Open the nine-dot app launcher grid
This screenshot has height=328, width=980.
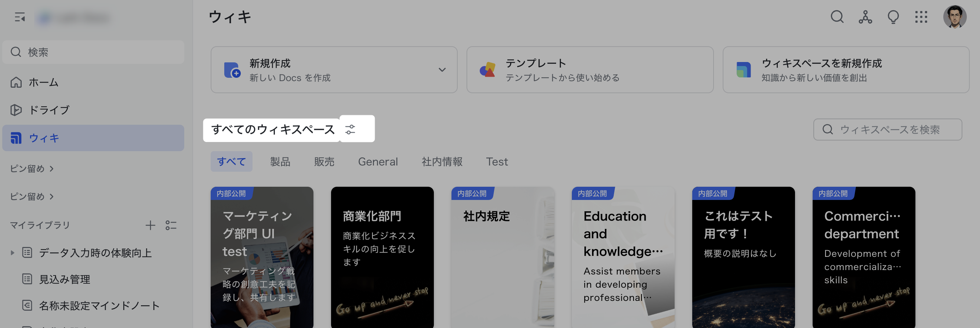pos(921,17)
